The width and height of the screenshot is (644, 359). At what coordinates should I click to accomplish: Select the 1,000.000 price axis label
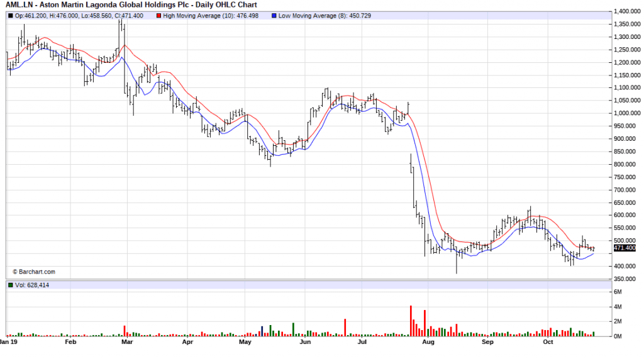point(626,113)
